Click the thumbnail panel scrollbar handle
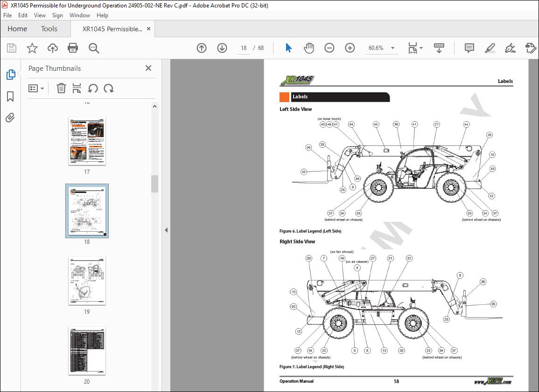Viewport: 539px width, 392px height. tap(154, 184)
